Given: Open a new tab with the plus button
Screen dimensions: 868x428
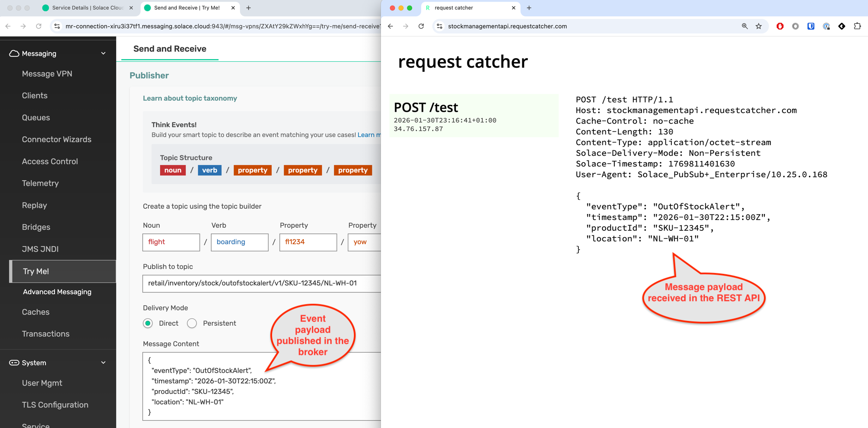Looking at the screenshot, I should pos(529,8).
